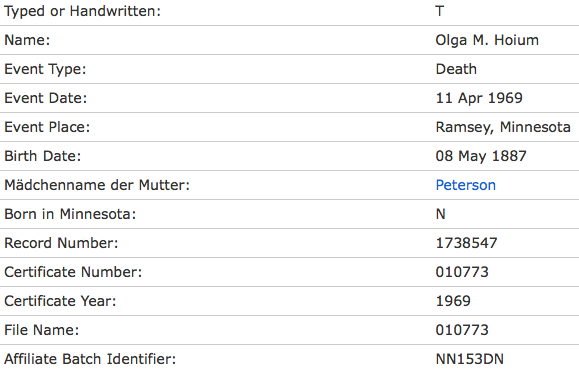This screenshot has height=370, width=579.
Task: Click the Certificate Number value 010773
Action: click(x=462, y=272)
